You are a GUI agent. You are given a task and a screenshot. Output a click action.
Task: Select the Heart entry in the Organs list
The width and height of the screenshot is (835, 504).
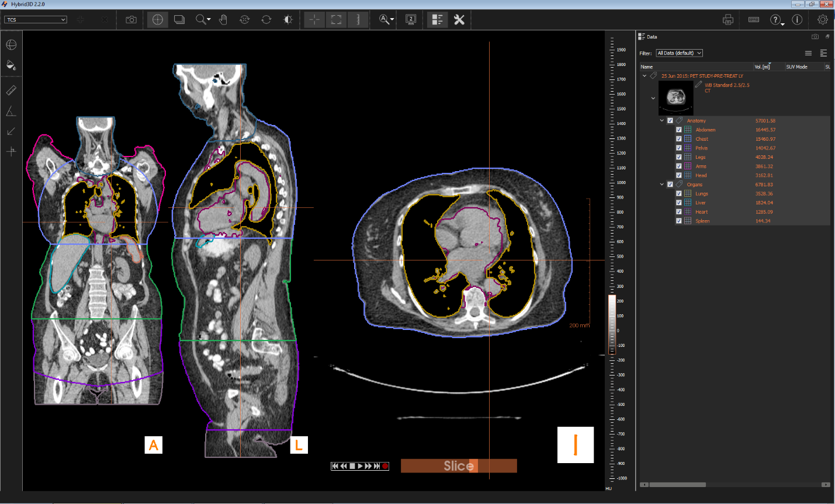(x=701, y=211)
